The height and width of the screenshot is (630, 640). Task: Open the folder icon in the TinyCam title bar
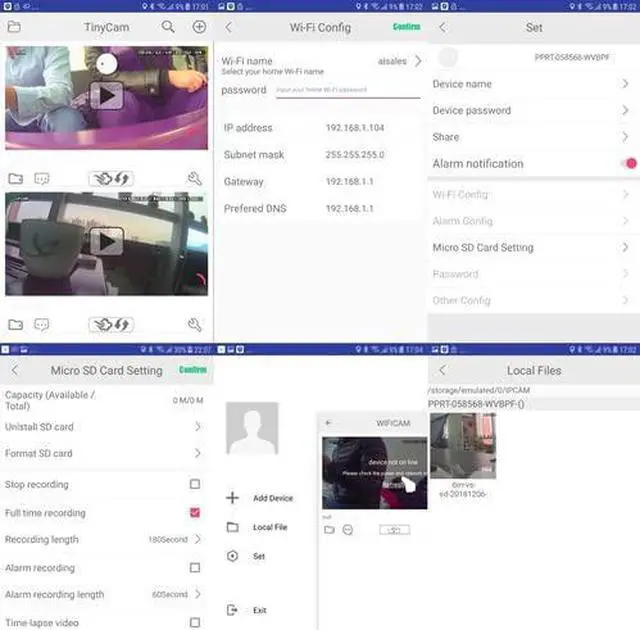(x=13, y=27)
